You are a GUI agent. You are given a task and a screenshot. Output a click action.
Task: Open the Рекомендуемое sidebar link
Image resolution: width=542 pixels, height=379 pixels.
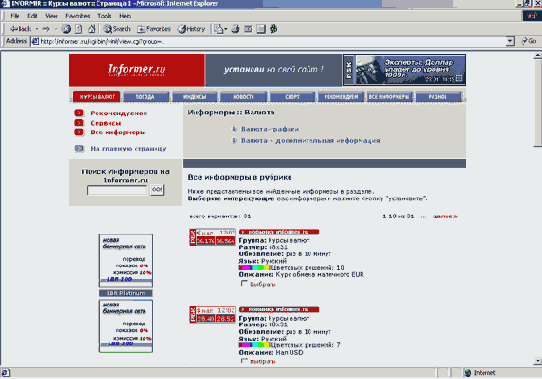[119, 113]
